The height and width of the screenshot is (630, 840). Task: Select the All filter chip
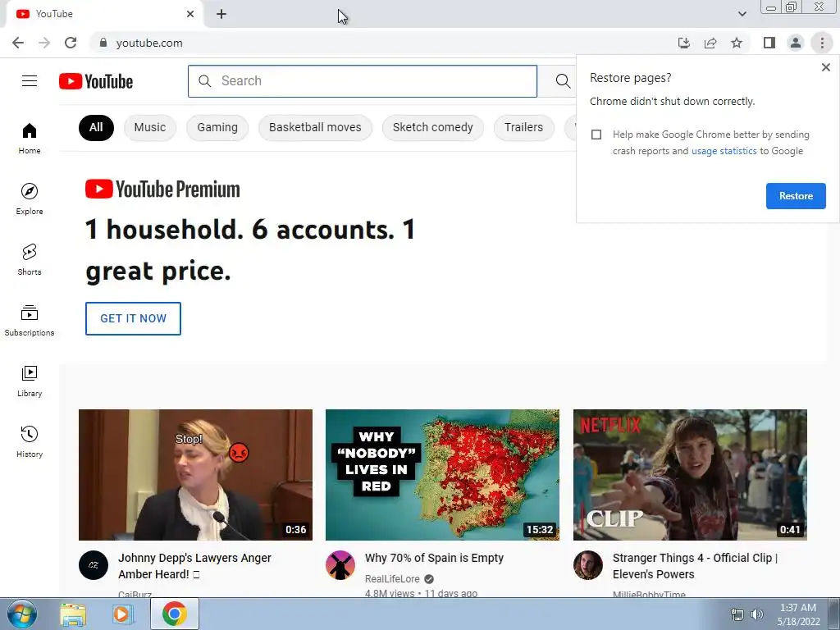coord(96,127)
